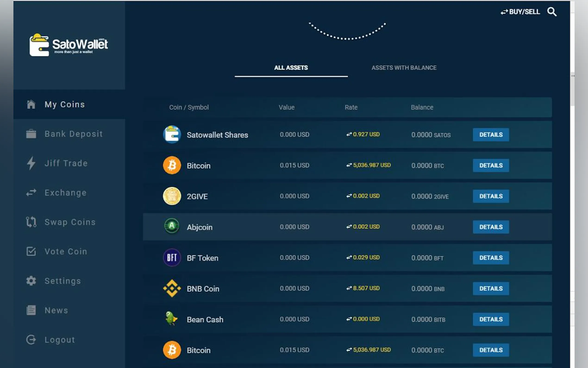588x368 pixels.
Task: Switch to ASSETS WITH BALANCE tab
Action: pyautogui.click(x=404, y=68)
